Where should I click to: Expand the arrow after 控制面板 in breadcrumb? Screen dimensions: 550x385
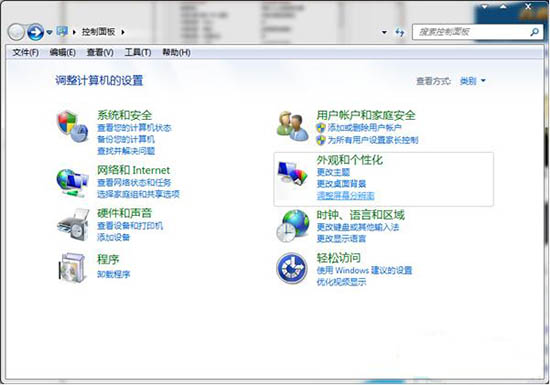click(123, 32)
